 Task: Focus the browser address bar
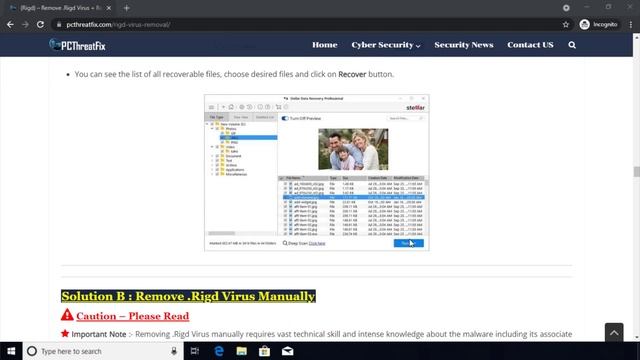pos(310,24)
